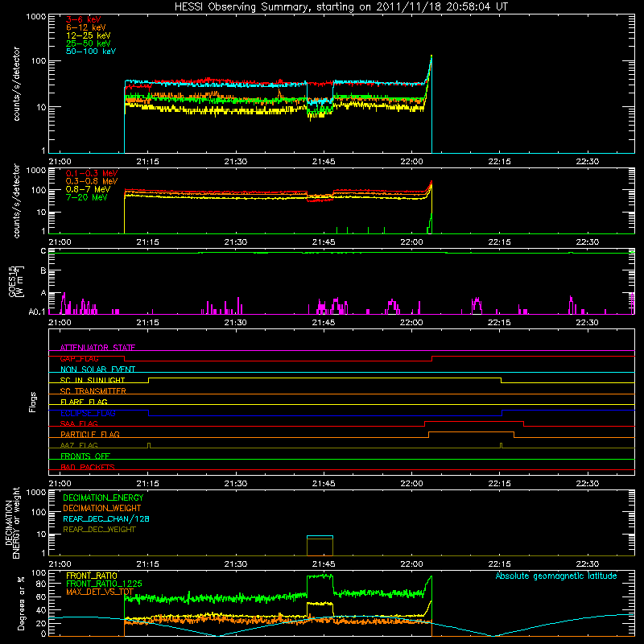Click the SAA_FLAG label
Screen dimensions: 644x644
click(79, 423)
